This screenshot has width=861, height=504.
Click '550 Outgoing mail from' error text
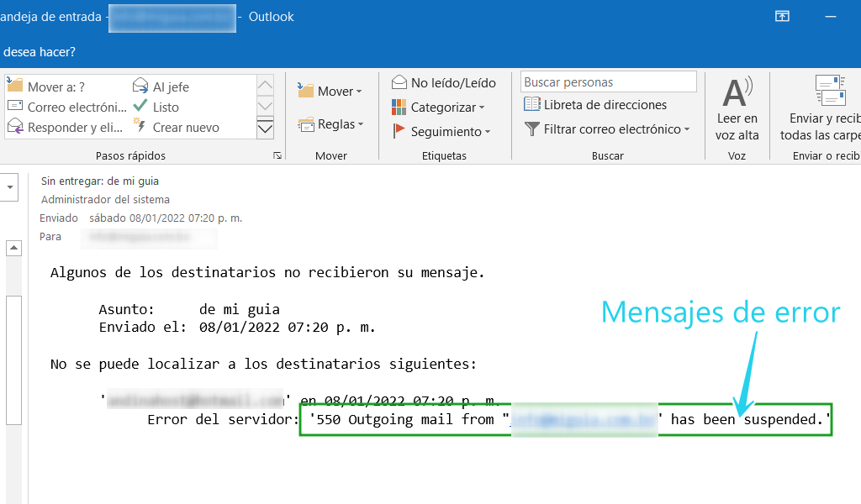click(405, 420)
